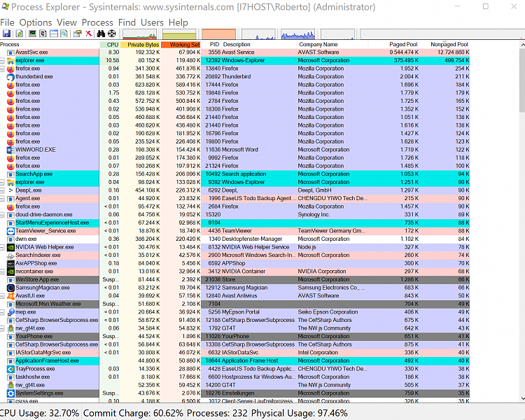525x420 pixels.
Task: Collapse the cloud-drive-daemon.exe tree node
Action: tap(2, 215)
